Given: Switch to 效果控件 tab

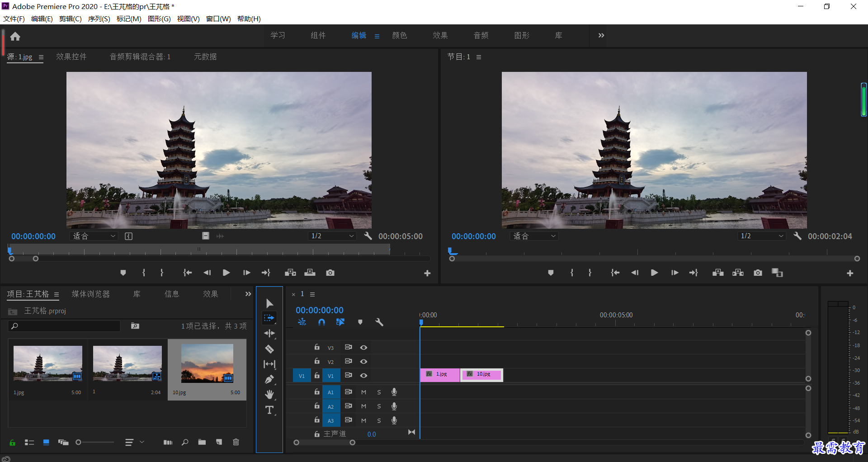Looking at the screenshot, I should 71,57.
